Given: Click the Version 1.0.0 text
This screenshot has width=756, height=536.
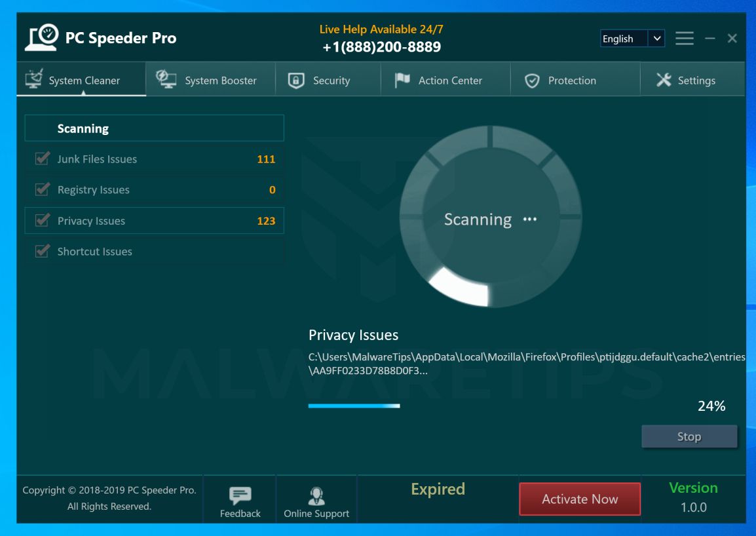Looking at the screenshot, I should click(693, 497).
